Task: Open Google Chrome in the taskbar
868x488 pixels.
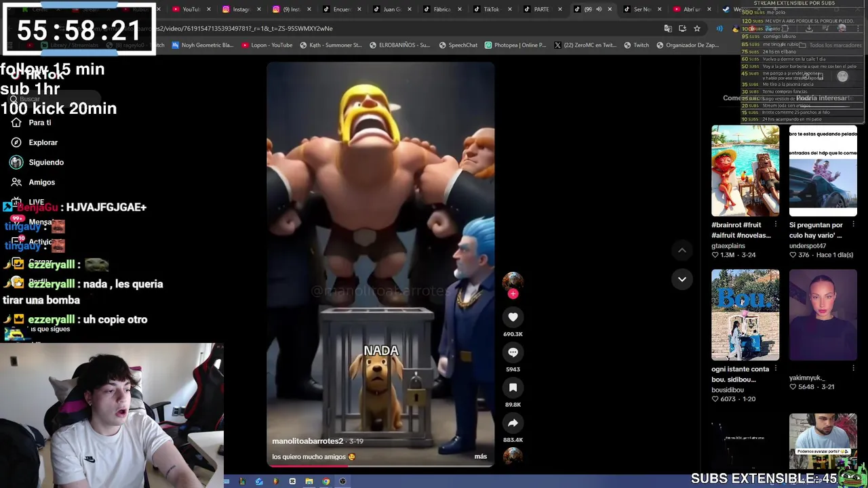Action: coord(325,482)
